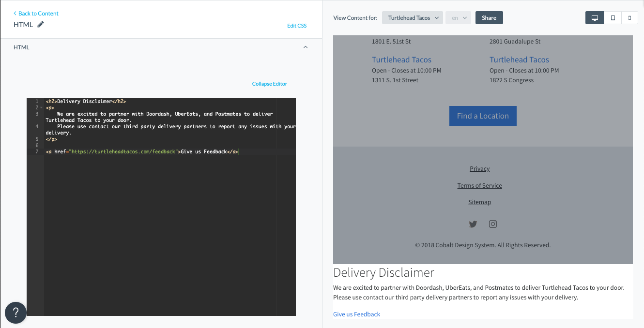Switch preview to tablet view
The height and width of the screenshot is (328, 644).
click(613, 18)
